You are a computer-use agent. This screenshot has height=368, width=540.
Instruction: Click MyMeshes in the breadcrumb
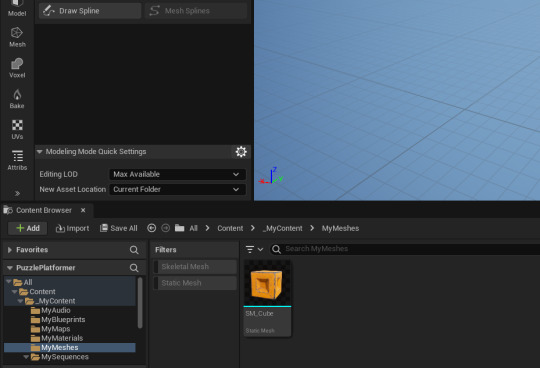click(x=340, y=228)
